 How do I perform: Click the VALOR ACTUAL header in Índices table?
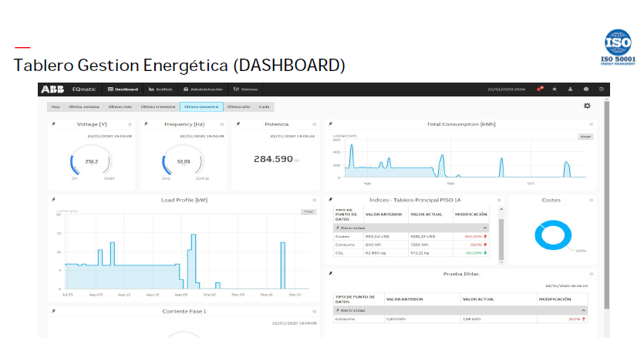click(427, 215)
